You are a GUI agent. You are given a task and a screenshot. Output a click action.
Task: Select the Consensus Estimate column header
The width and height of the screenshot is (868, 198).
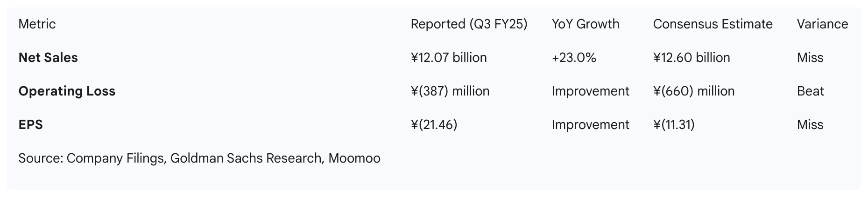pyautogui.click(x=713, y=24)
